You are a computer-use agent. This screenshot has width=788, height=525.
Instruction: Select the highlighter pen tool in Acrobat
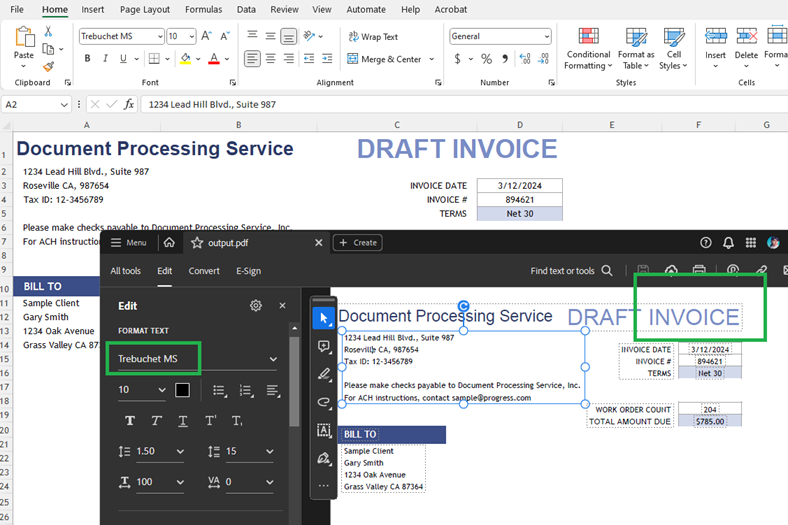coord(324,375)
